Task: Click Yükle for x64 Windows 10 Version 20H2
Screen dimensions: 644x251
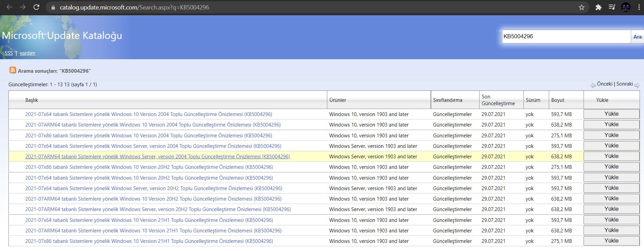Action: point(611,178)
